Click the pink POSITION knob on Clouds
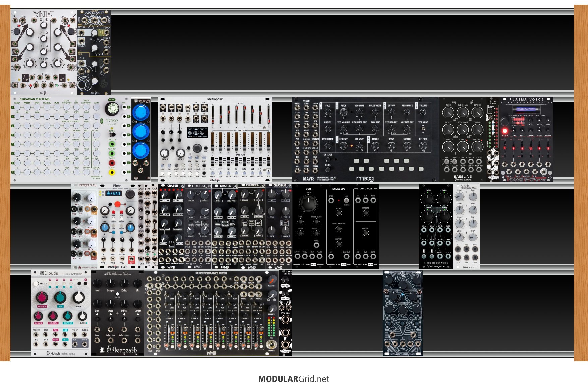Screen dimensions: 588x386 click(42, 297)
